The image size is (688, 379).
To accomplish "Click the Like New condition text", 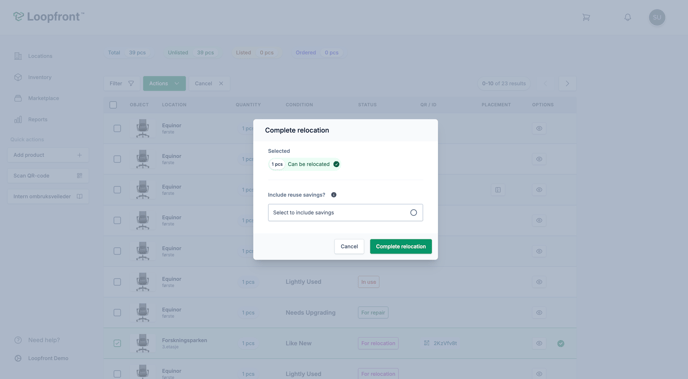I will click(x=298, y=343).
